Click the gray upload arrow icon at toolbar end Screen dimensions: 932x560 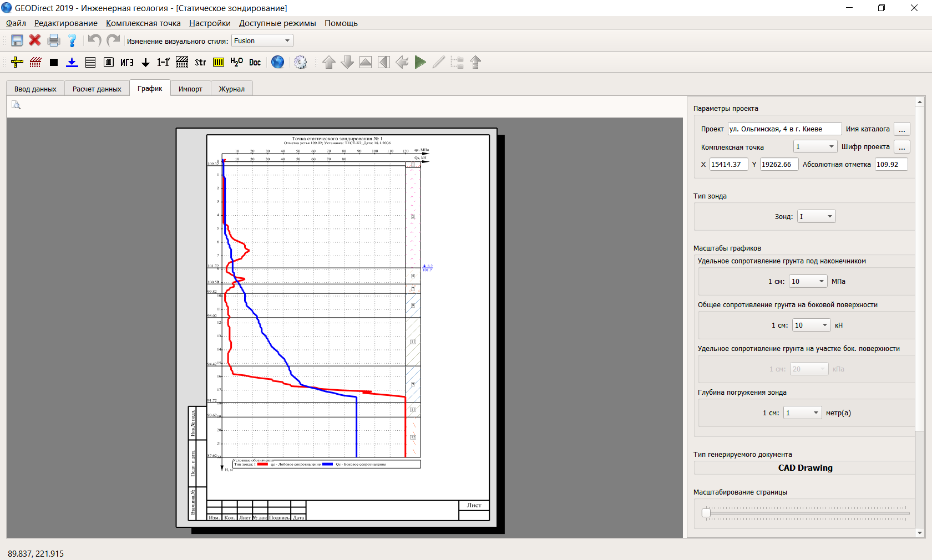[x=475, y=62]
